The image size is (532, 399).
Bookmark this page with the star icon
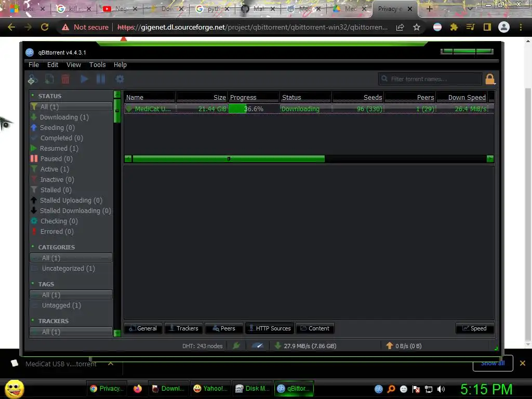(x=417, y=27)
